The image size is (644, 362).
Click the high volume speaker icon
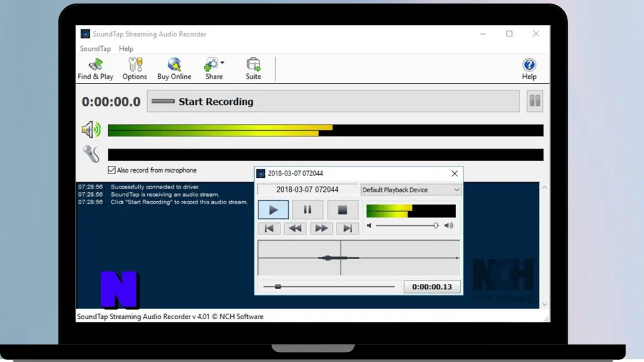coord(449,226)
